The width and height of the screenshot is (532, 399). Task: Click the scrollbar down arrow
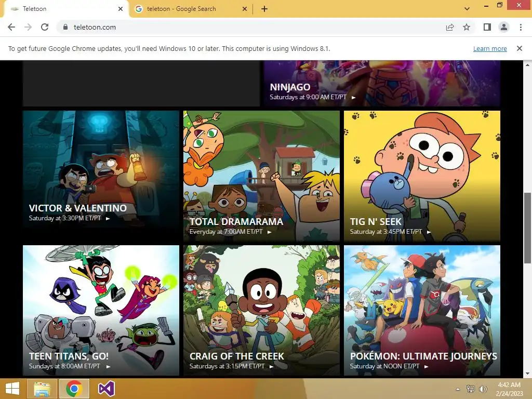pyautogui.click(x=528, y=374)
